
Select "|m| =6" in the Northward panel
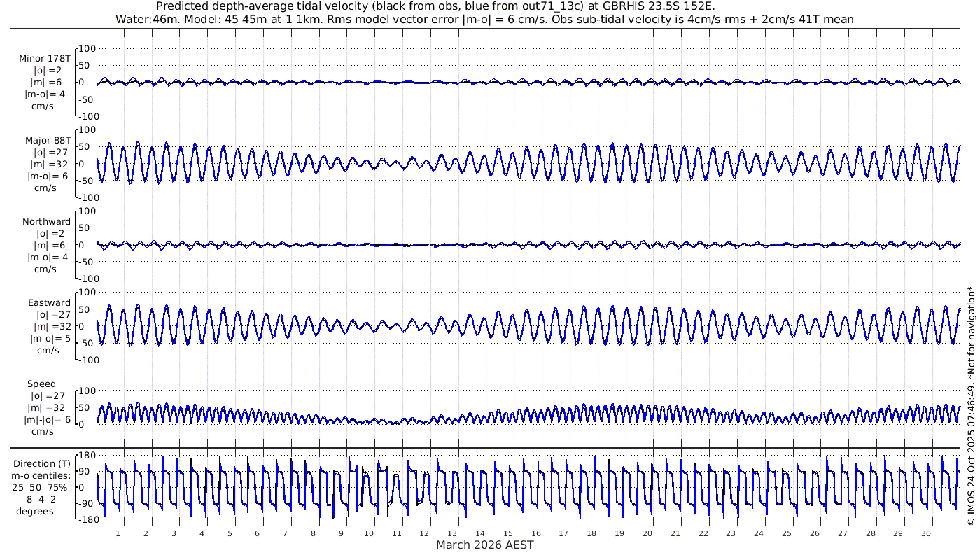[51, 245]
